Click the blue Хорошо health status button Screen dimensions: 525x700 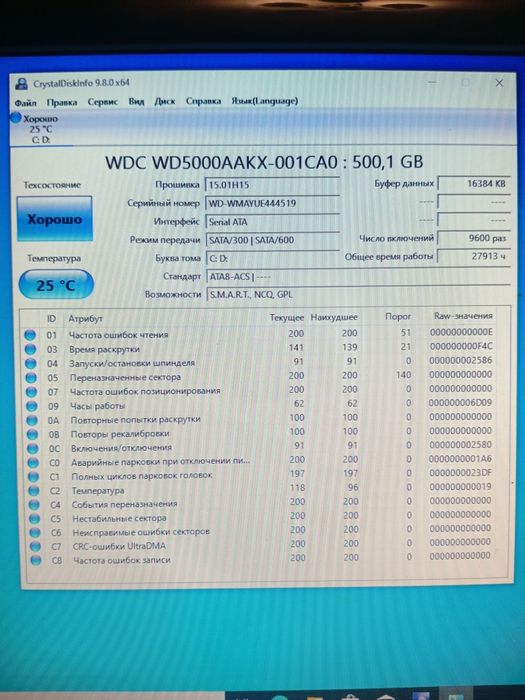(54, 219)
